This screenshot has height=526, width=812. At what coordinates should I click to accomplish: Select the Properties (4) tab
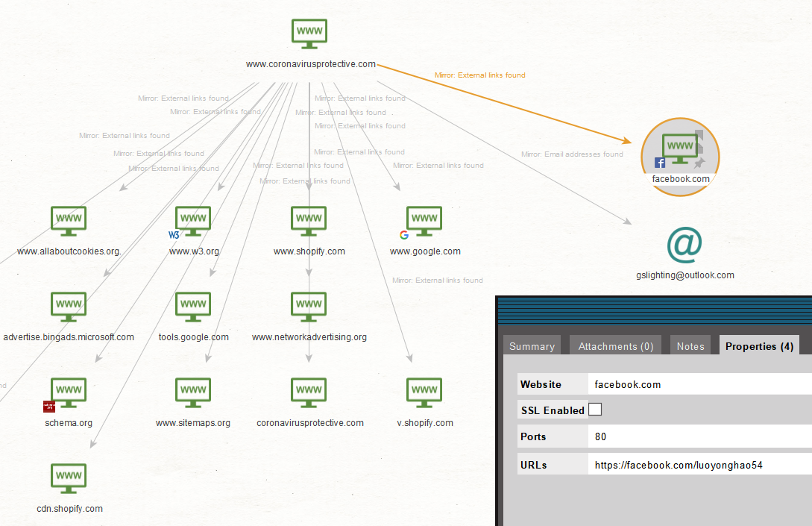point(759,346)
